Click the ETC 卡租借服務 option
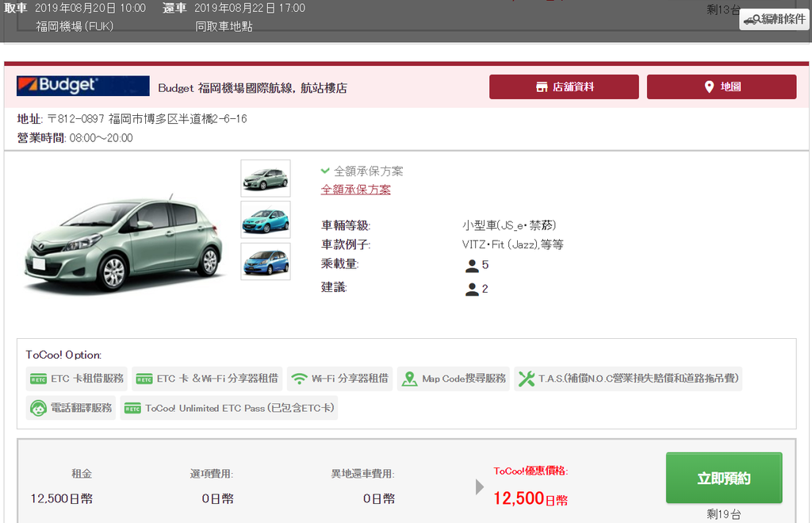Screen dimensions: 812x523 [77, 379]
